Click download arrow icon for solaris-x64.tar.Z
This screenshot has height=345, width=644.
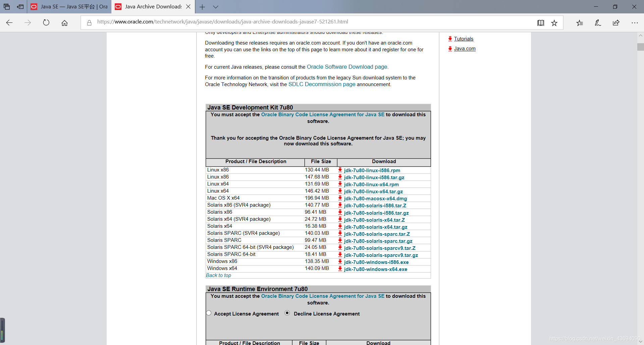pos(340,219)
